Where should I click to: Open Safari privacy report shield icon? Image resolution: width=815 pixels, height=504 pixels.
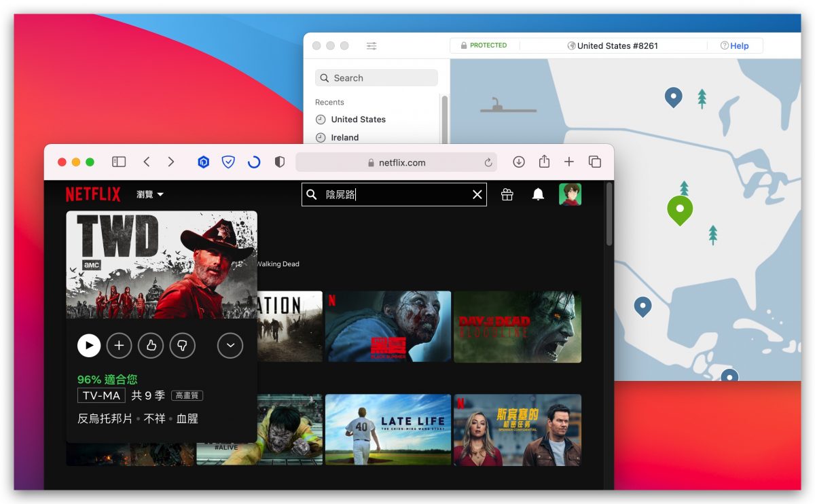click(279, 162)
